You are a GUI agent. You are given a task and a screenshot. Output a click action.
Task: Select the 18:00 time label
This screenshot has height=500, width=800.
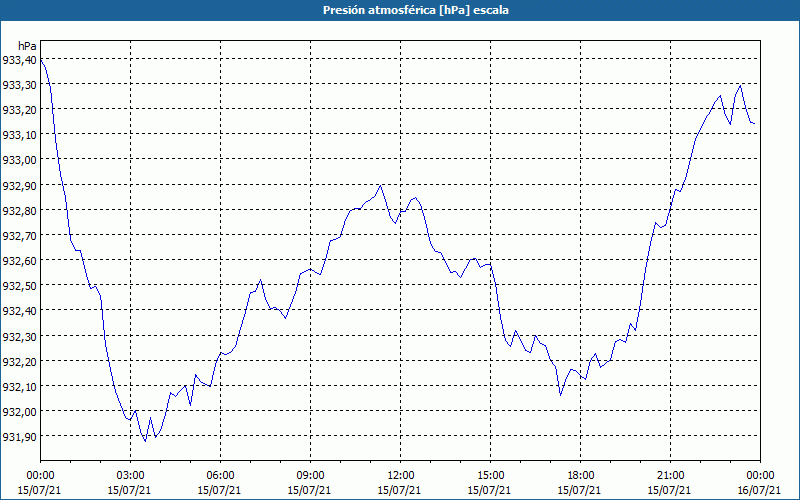tap(580, 476)
